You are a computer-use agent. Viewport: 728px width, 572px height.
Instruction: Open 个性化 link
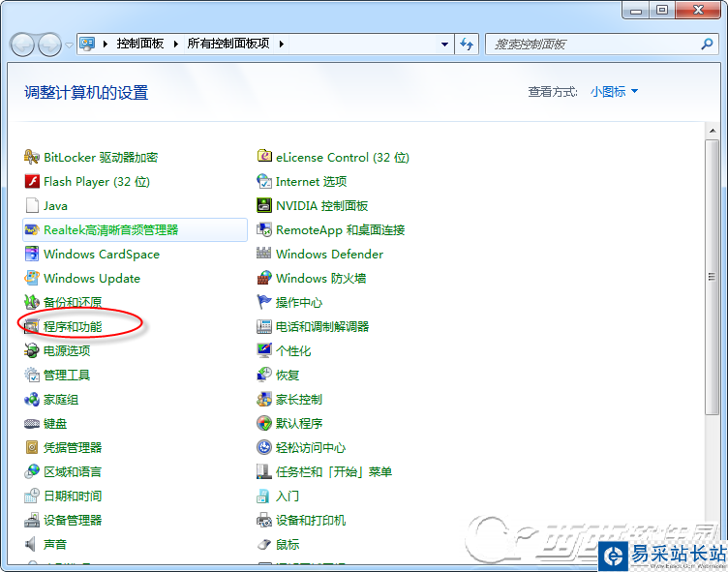293,351
